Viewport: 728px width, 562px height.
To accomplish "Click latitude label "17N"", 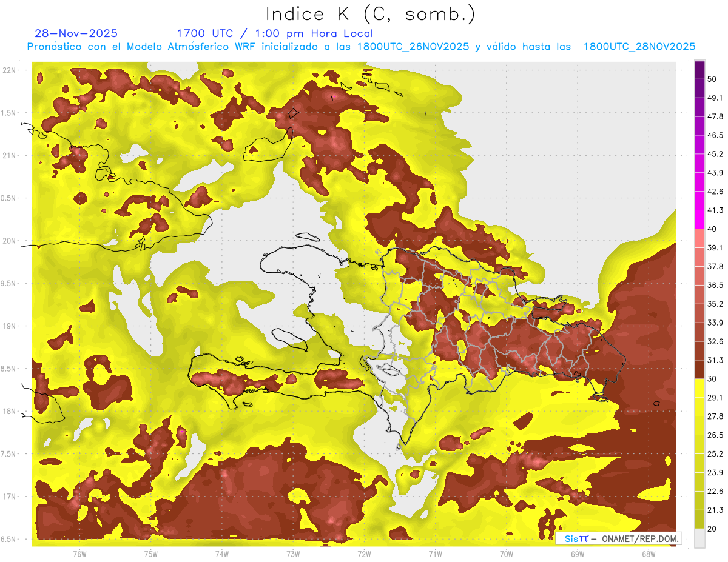I will point(9,497).
